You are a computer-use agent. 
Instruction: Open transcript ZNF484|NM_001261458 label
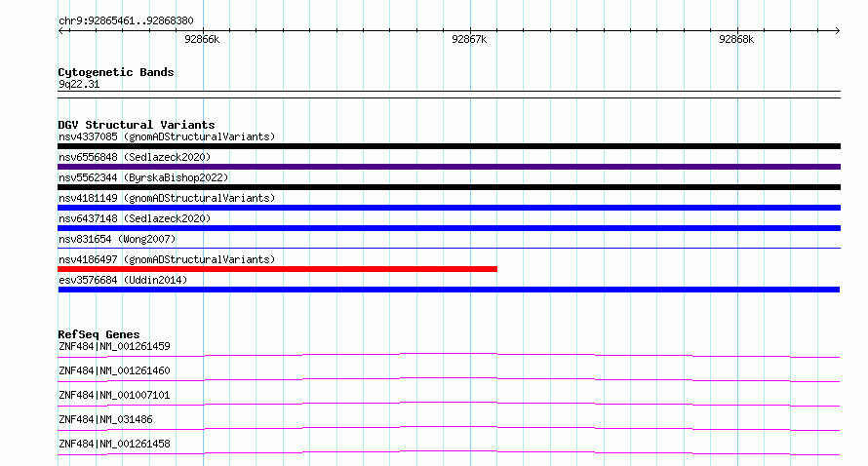tap(114, 444)
